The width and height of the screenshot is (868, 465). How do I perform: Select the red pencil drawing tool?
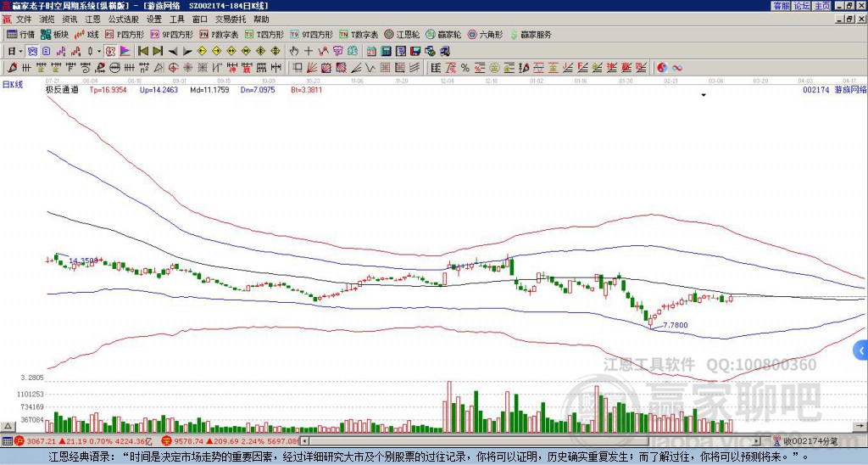coord(11,68)
